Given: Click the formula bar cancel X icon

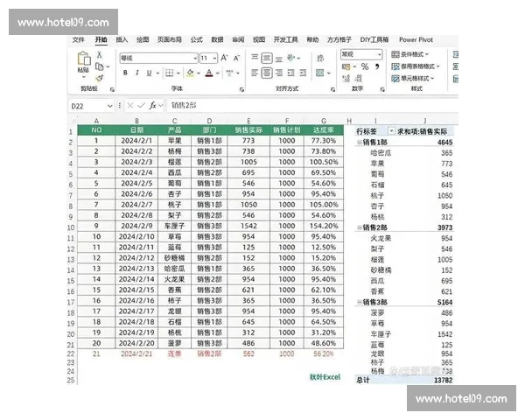Looking at the screenshot, I should click(x=130, y=106).
